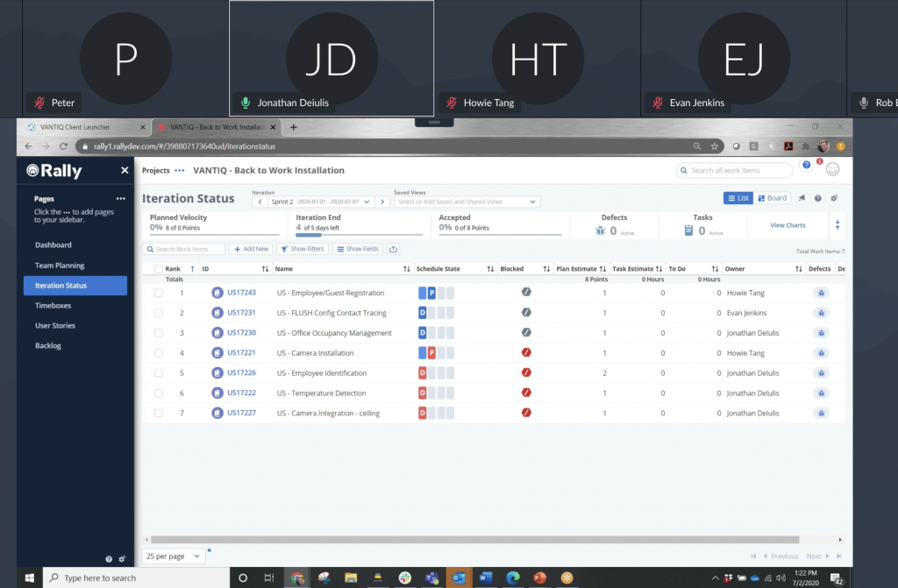898x588 pixels.
Task: Close the Rally sidebar with the X icon
Action: point(125,170)
